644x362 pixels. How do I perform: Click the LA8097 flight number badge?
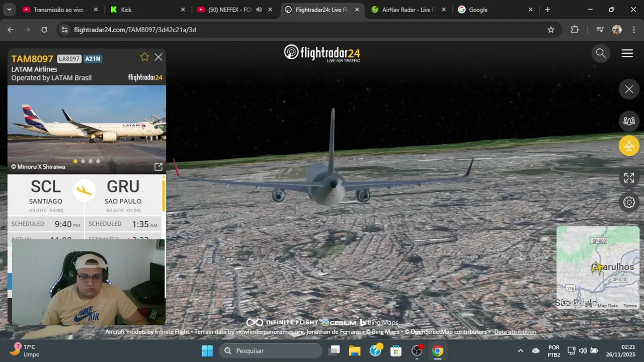click(69, 59)
